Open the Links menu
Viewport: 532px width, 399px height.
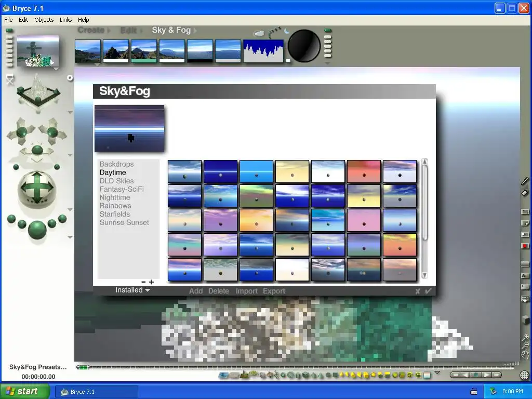tap(66, 20)
